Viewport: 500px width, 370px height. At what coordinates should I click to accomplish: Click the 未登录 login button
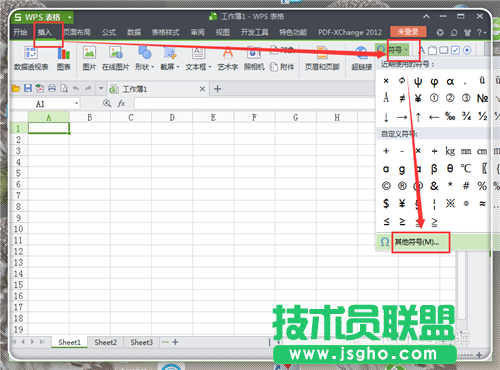click(408, 32)
